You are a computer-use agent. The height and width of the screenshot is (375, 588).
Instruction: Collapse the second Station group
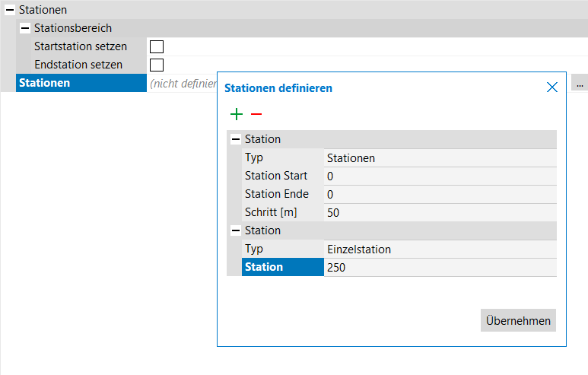236,230
